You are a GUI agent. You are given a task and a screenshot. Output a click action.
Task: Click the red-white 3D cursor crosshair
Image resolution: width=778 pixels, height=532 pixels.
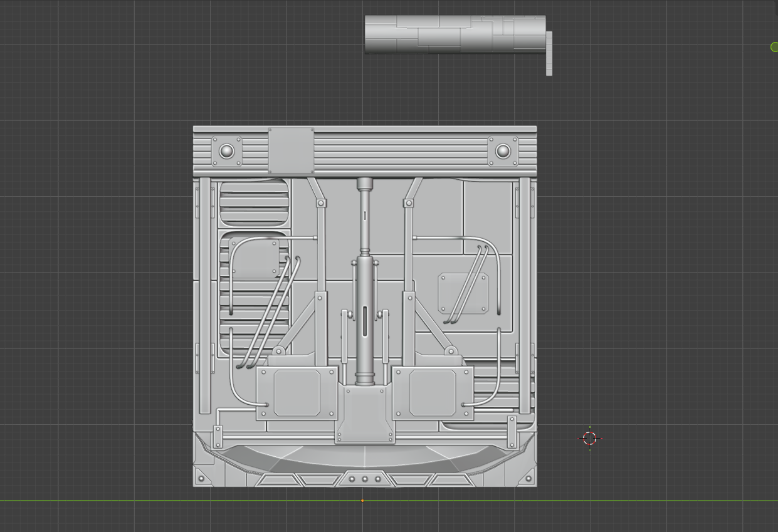[590, 439]
